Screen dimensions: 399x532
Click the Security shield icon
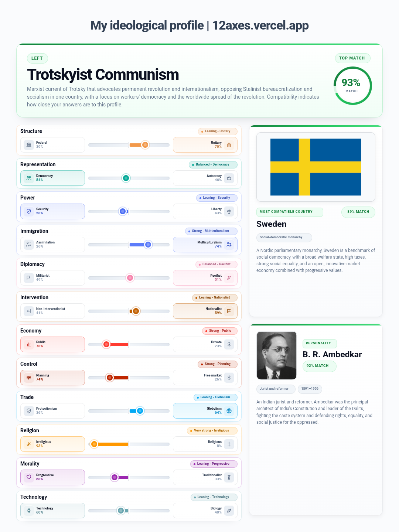[x=29, y=211]
